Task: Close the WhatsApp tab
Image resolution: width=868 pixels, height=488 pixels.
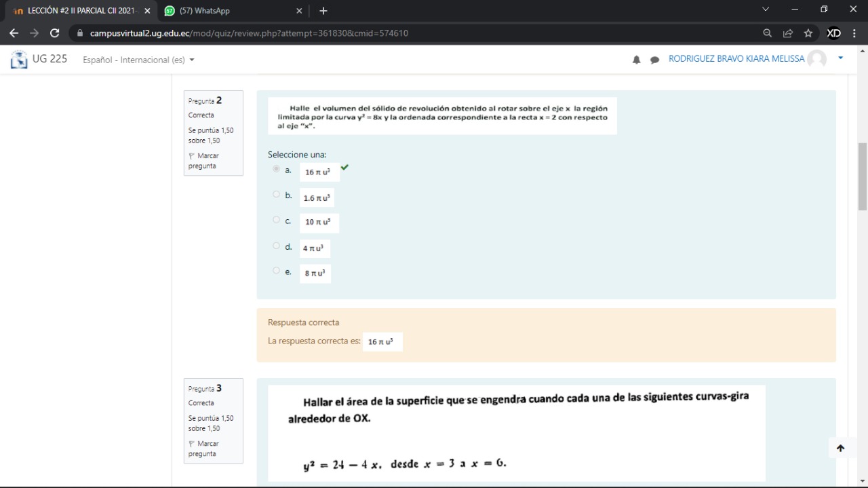Action: (299, 11)
